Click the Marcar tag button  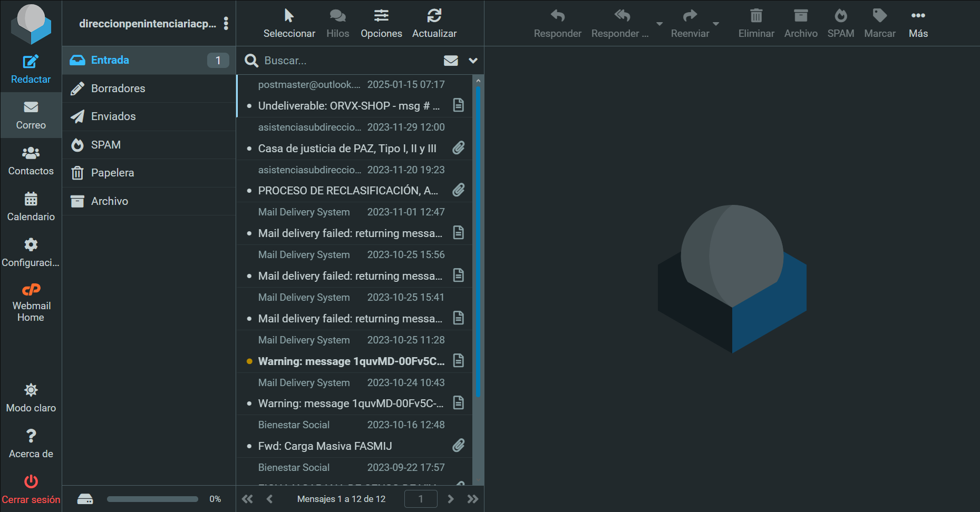[879, 24]
